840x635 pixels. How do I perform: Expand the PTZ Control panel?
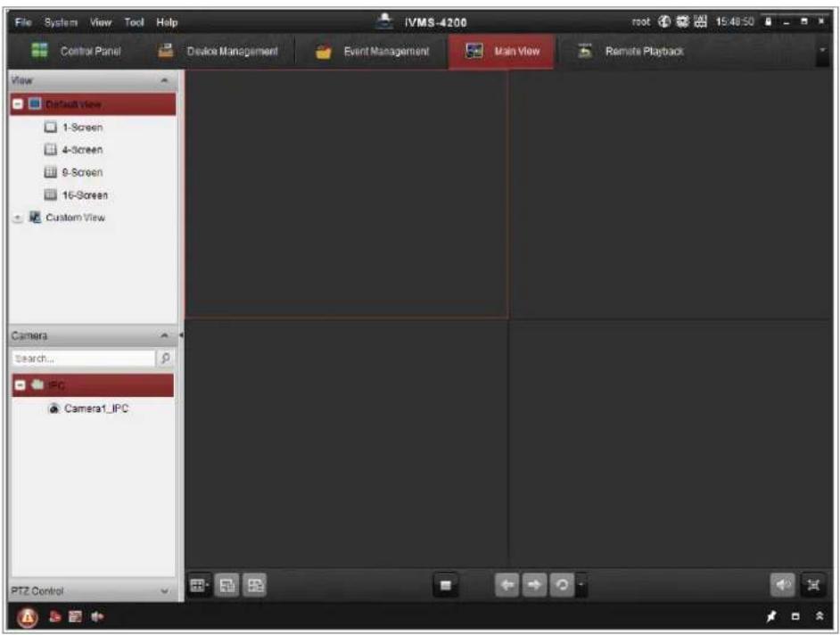(164, 591)
